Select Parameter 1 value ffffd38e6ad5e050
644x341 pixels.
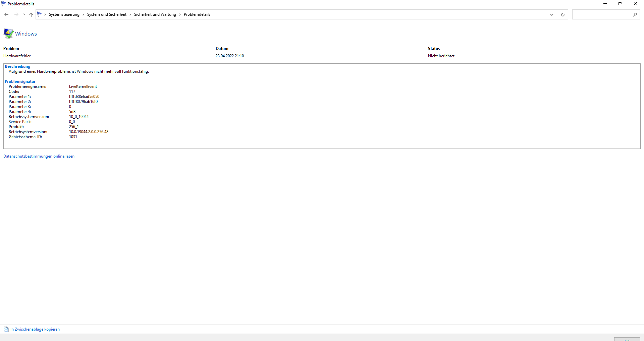[84, 97]
